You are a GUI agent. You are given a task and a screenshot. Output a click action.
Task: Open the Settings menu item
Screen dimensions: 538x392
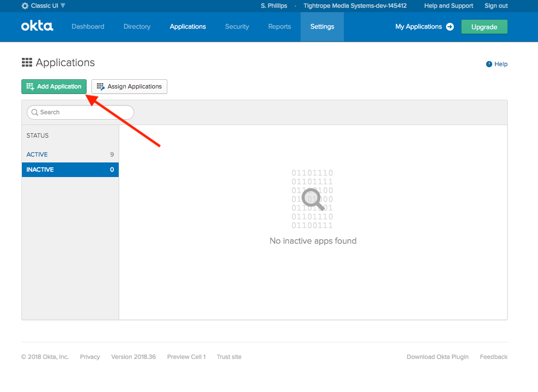point(322,27)
